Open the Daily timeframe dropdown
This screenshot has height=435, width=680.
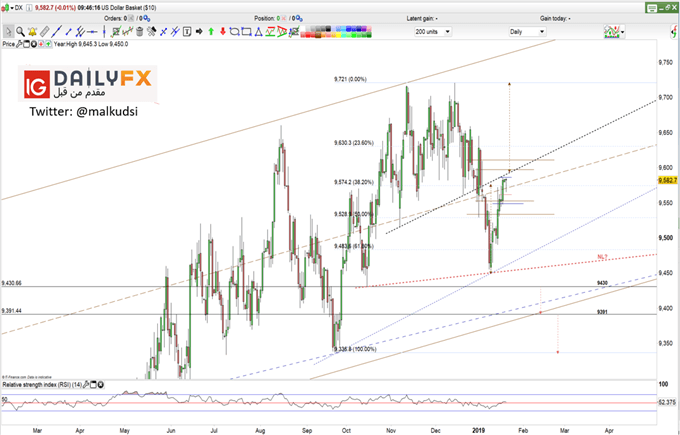(x=527, y=32)
